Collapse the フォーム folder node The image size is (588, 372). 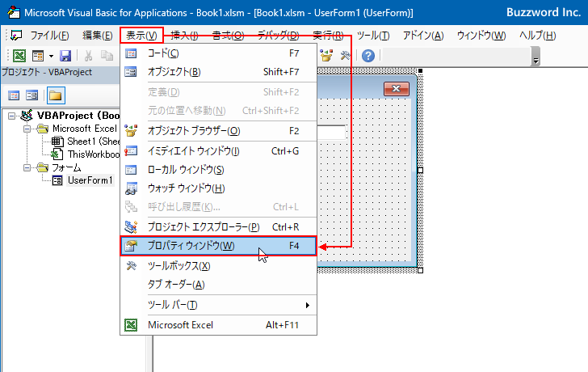click(x=27, y=167)
